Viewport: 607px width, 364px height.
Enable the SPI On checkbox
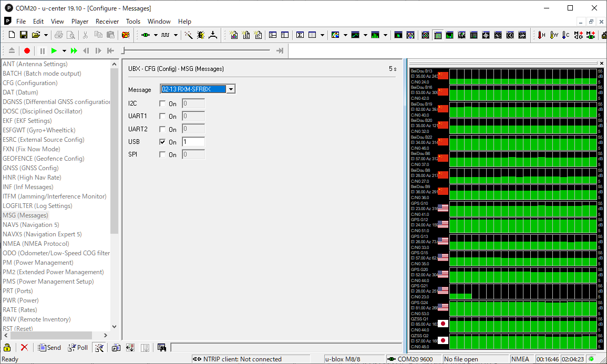162,155
